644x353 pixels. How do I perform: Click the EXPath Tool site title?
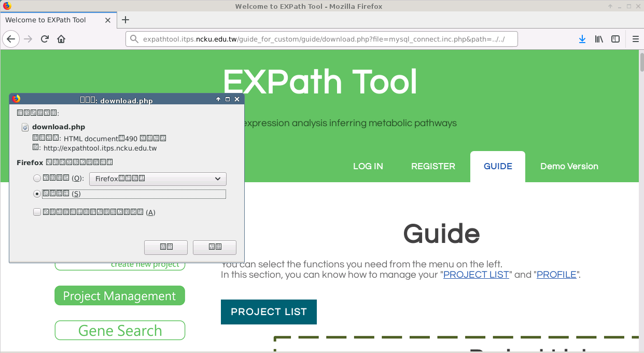click(320, 82)
